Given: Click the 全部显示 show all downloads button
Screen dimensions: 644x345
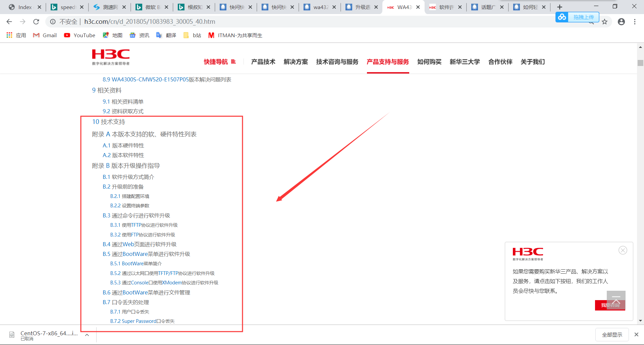Looking at the screenshot, I should pos(612,335).
